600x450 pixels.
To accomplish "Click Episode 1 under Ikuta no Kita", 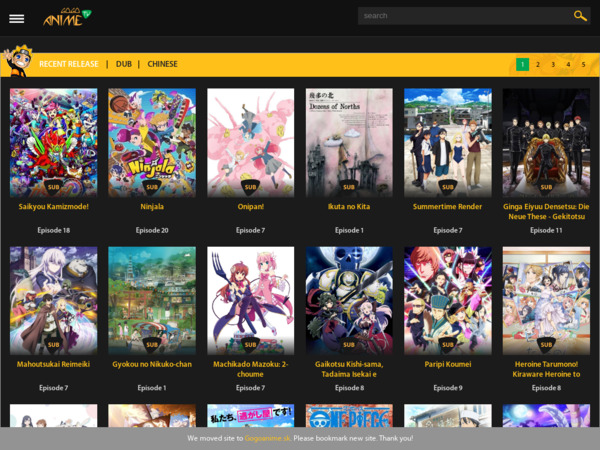I will click(x=349, y=230).
